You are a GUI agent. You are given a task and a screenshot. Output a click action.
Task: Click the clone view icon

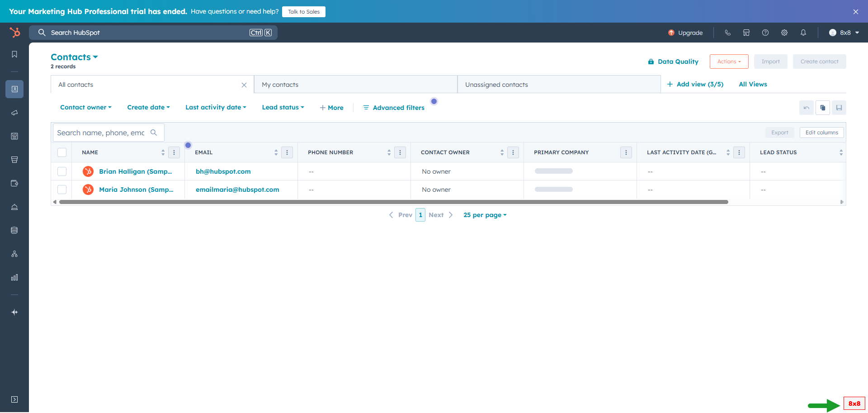coord(823,108)
